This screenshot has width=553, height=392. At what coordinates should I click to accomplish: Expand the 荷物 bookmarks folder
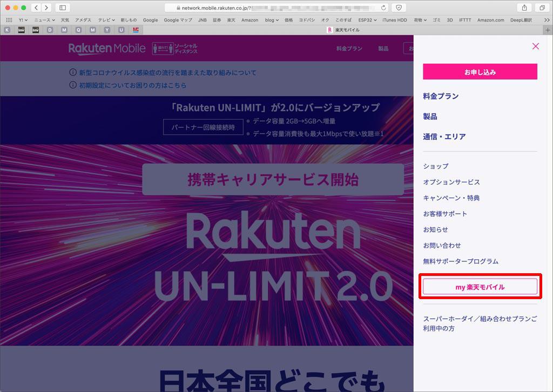tap(420, 20)
